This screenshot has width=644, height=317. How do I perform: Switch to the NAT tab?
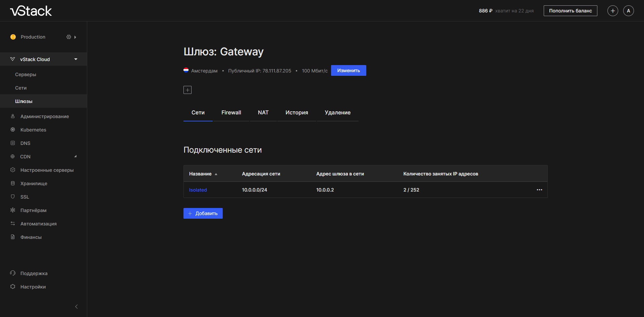pyautogui.click(x=263, y=113)
